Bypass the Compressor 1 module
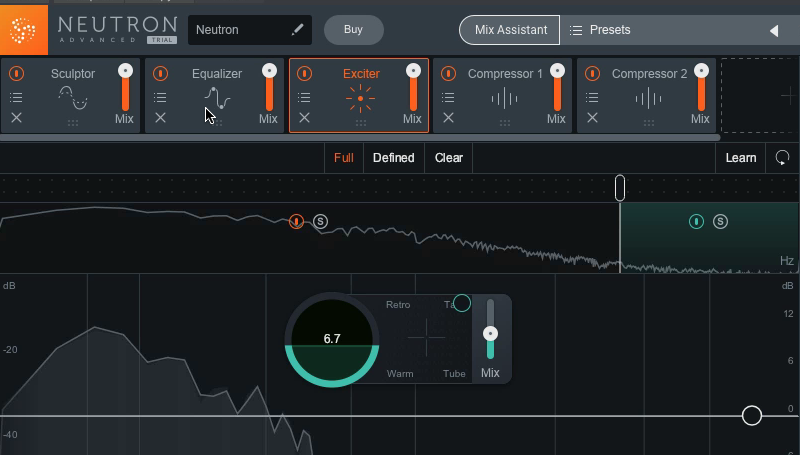800x455 pixels. (448, 73)
